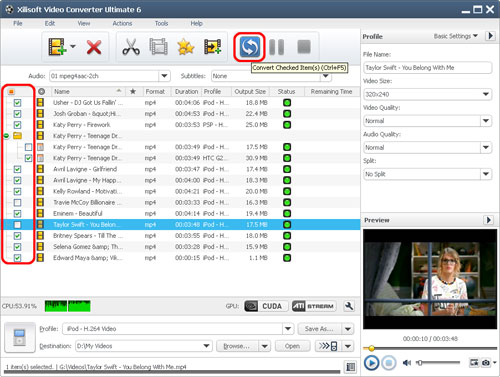Sort list by Duration column header
The width and height of the screenshot is (500, 377).
click(186, 91)
